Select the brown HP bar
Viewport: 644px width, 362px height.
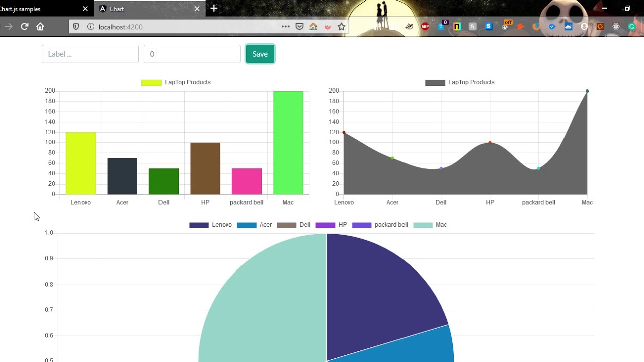(x=205, y=168)
